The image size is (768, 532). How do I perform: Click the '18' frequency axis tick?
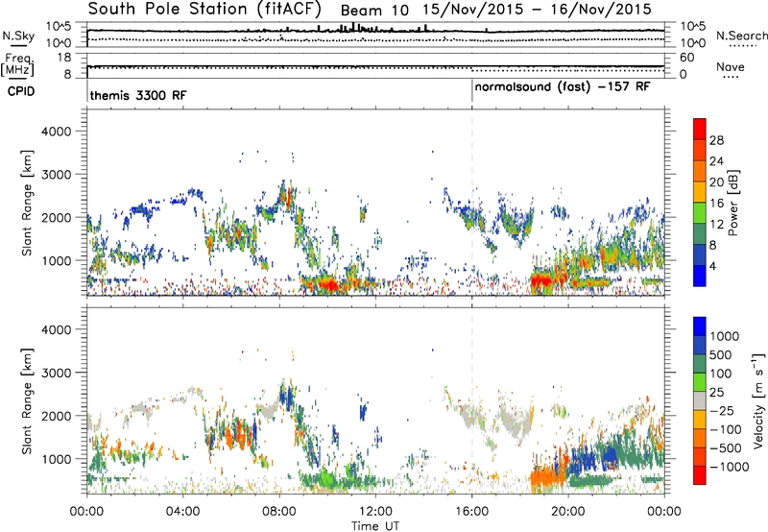coord(64,58)
